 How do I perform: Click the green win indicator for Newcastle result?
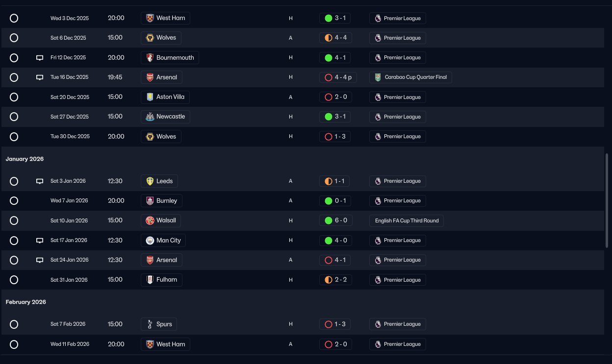coord(329,117)
